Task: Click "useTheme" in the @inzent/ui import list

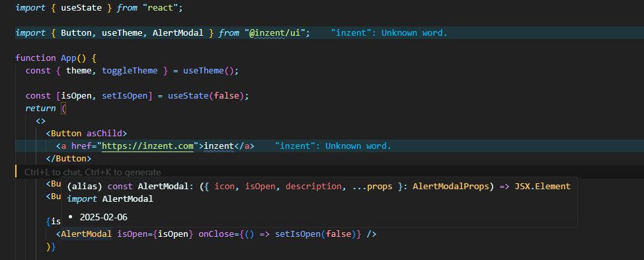Action: (122, 33)
